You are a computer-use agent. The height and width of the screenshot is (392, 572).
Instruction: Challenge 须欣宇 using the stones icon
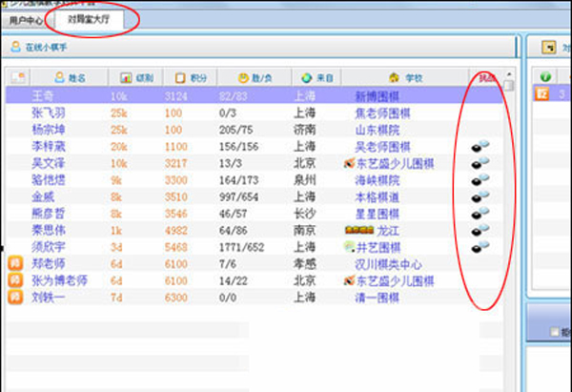(x=480, y=247)
